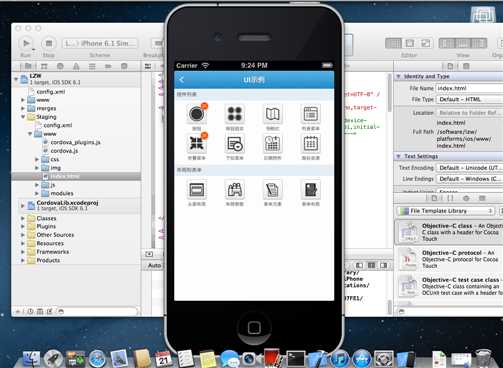This screenshot has height=368, width=503.
Task: Open the Frameworks group
Action: click(x=53, y=252)
